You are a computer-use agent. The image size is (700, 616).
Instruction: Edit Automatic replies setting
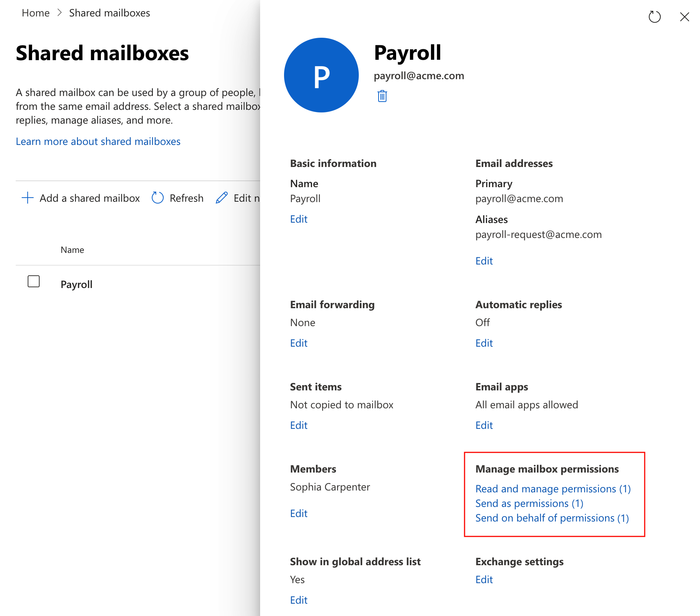coord(484,343)
